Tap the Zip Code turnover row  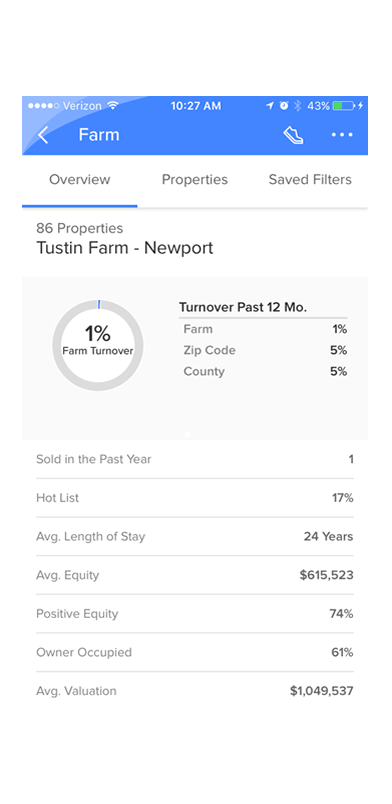[x=265, y=351]
